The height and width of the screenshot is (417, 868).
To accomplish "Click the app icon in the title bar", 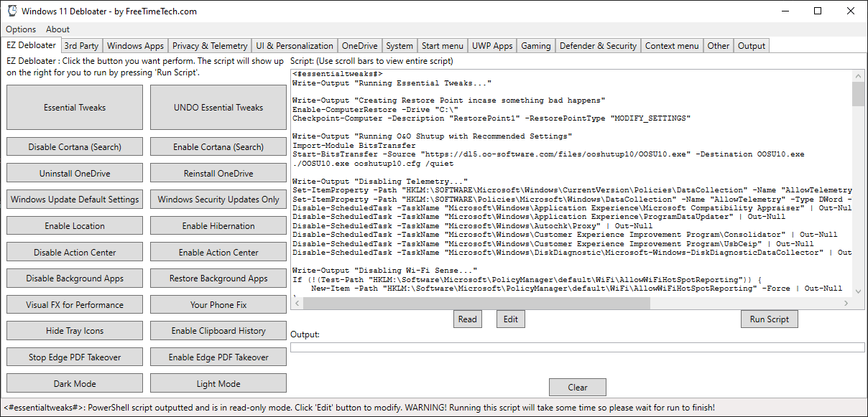I will coord(11,11).
